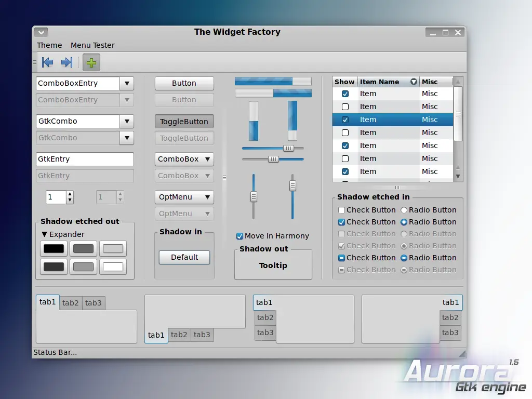Click the list scrollbar down arrow
532x399 pixels.
click(x=458, y=177)
